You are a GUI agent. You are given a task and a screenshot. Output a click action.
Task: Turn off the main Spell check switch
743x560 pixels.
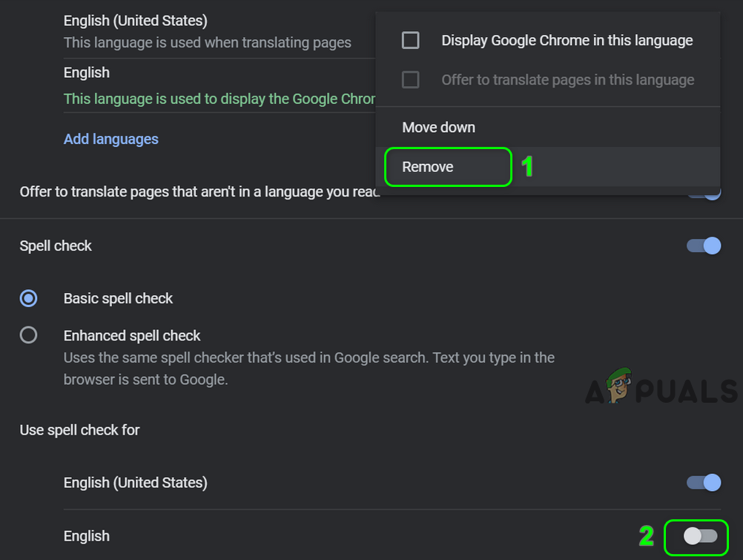point(703,246)
